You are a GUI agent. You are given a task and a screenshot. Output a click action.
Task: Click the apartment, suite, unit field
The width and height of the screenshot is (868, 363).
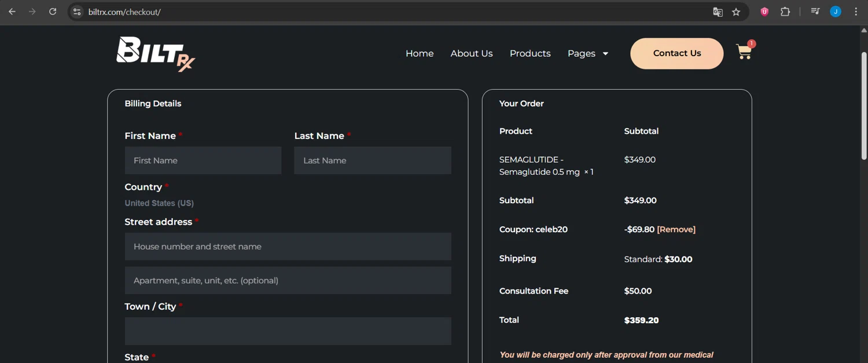288,280
